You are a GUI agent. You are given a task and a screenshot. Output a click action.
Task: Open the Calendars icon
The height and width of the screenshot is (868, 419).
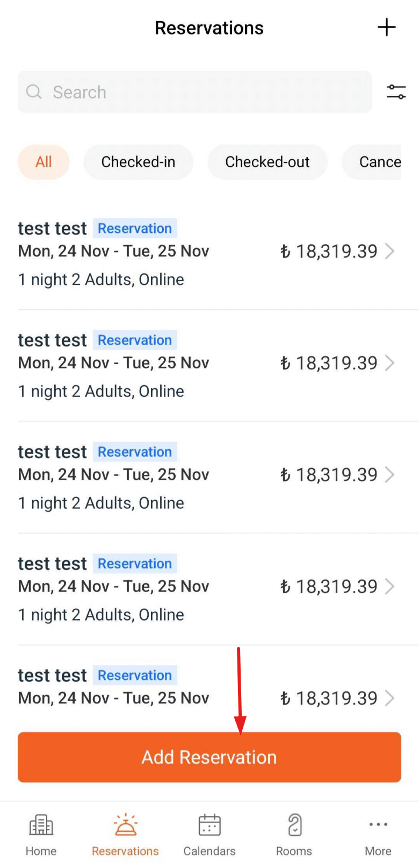(209, 825)
